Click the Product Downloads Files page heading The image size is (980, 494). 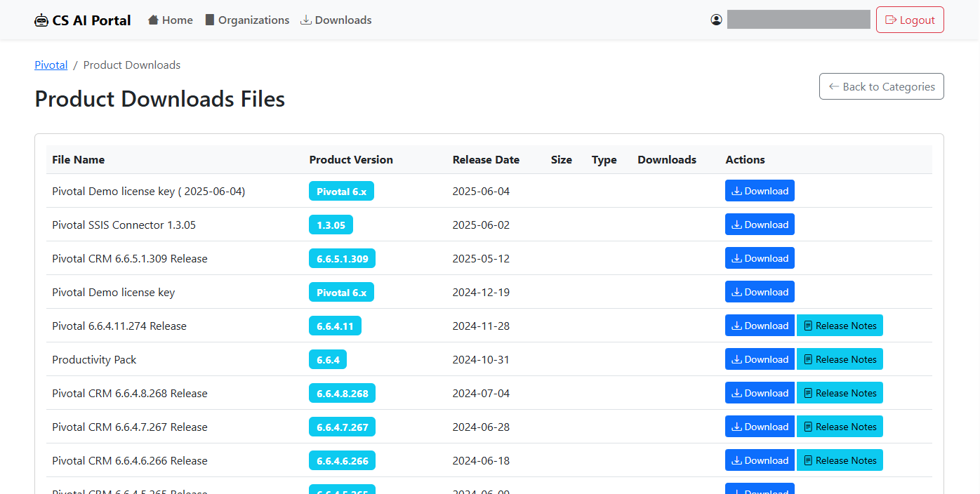pos(160,99)
